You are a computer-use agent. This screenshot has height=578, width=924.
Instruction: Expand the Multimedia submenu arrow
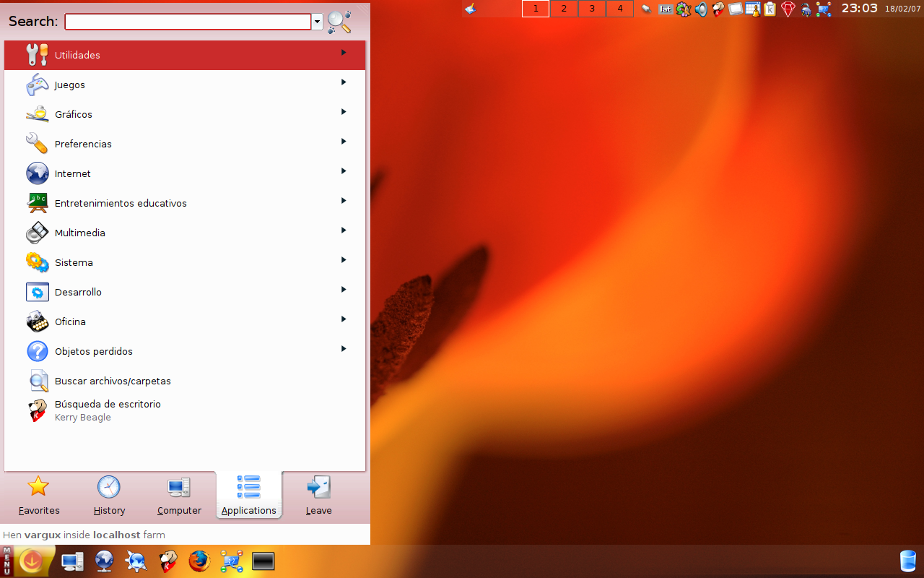(x=344, y=230)
